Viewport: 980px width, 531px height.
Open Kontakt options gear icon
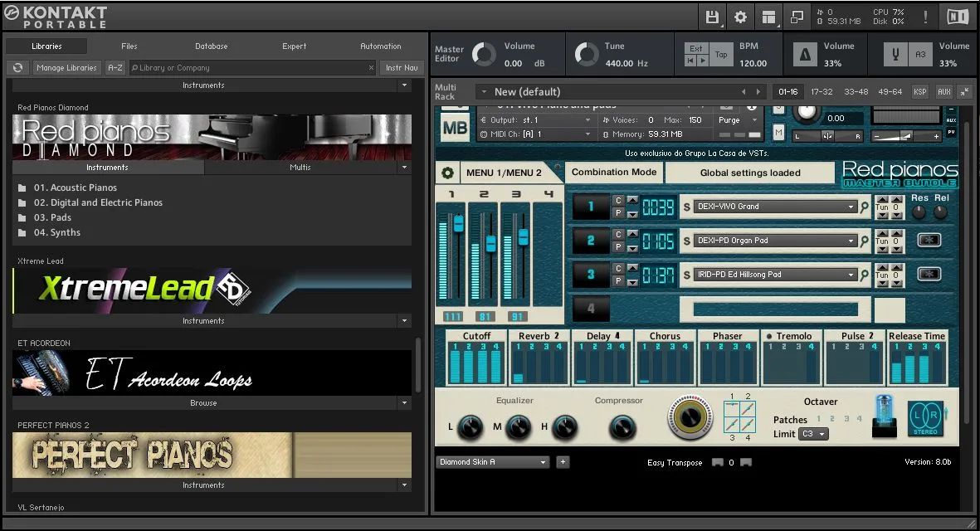pyautogui.click(x=740, y=17)
